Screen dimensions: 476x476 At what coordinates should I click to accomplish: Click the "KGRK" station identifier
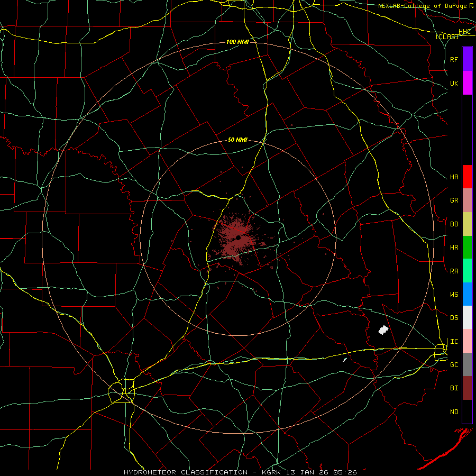[x=271, y=472]
